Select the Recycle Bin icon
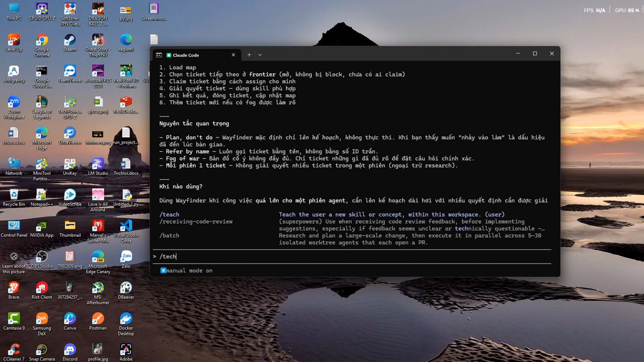The height and width of the screenshot is (362, 644). coord(14,198)
